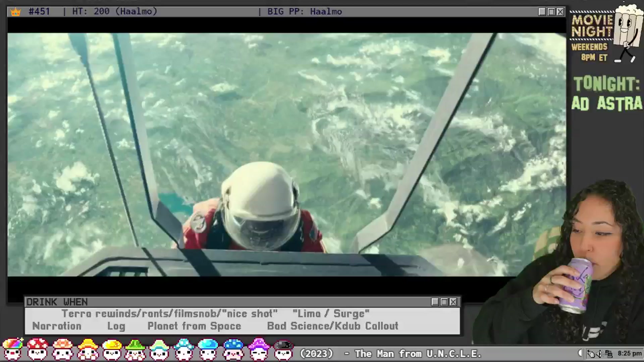Click "The Man from U.N.C.L.E." ticker text
Screen dimensions: 644x362
point(418,354)
